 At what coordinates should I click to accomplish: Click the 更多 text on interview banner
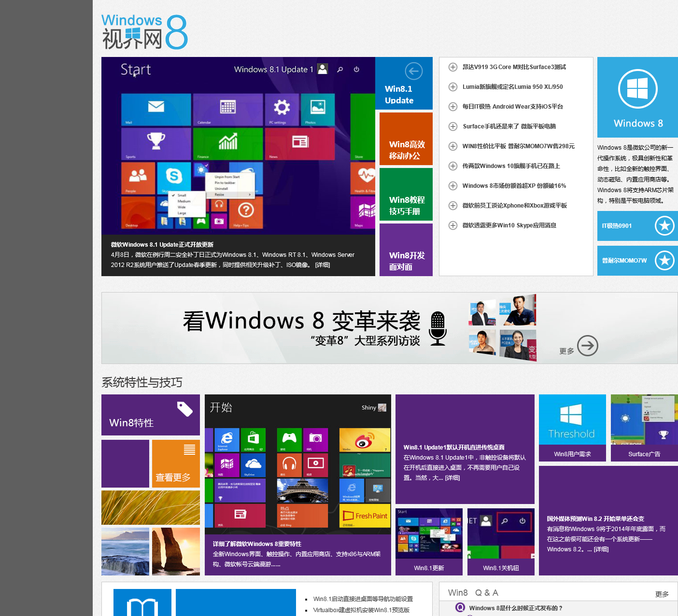(566, 351)
